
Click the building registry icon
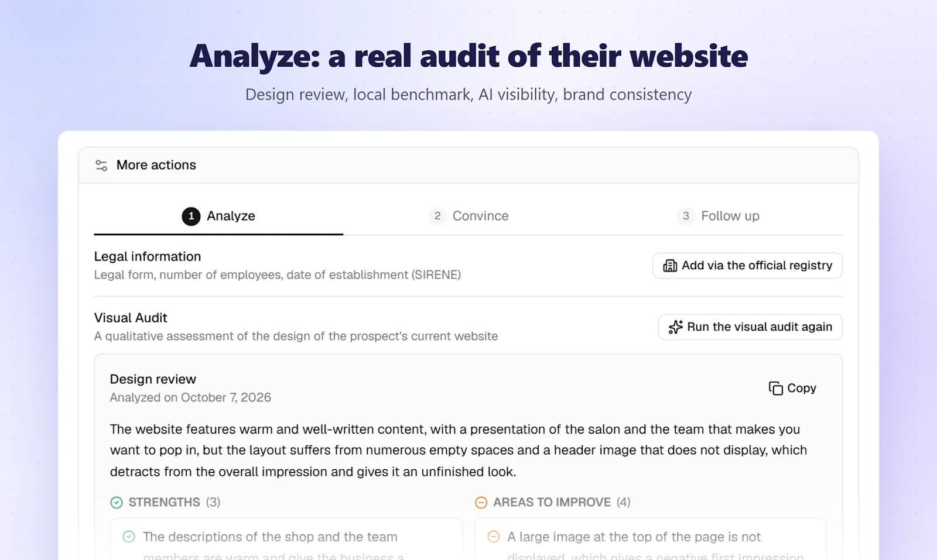pyautogui.click(x=670, y=266)
